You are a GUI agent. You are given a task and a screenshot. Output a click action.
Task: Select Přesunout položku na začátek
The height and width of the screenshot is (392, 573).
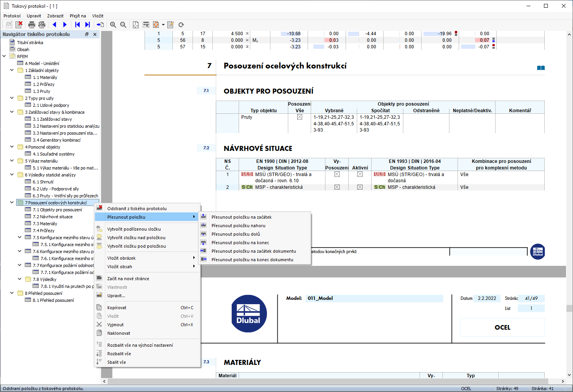click(255, 217)
